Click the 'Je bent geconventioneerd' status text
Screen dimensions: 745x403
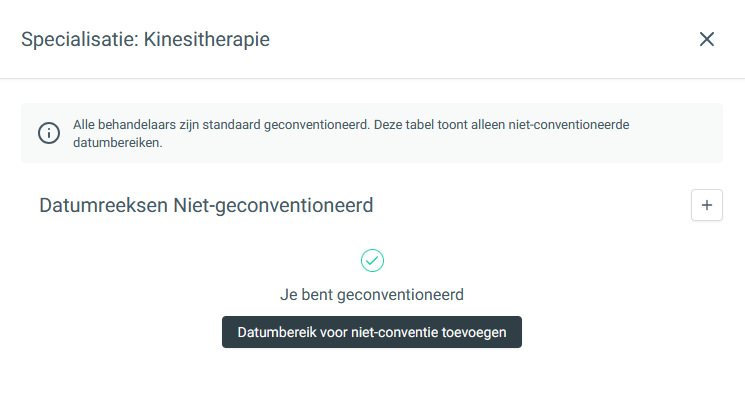click(372, 294)
